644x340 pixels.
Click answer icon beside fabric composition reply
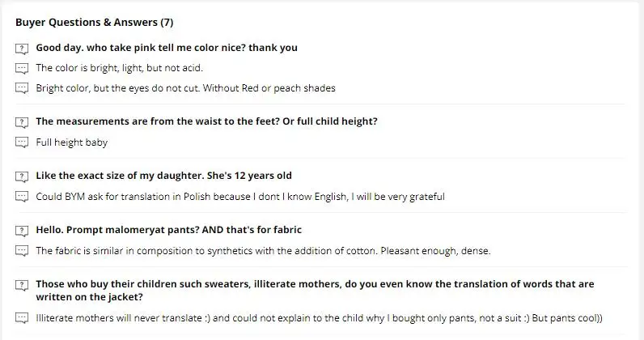pyautogui.click(x=22, y=251)
